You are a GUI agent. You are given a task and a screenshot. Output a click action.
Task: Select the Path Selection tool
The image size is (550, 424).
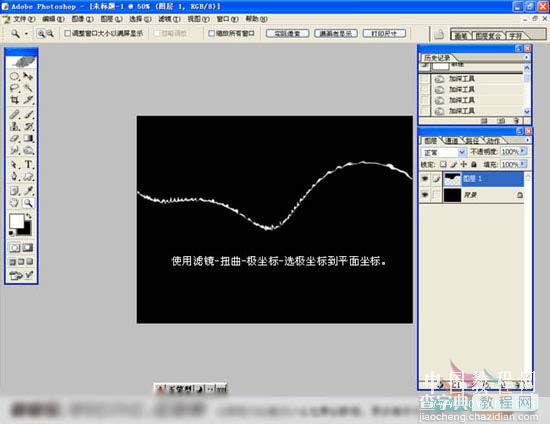pos(14,164)
